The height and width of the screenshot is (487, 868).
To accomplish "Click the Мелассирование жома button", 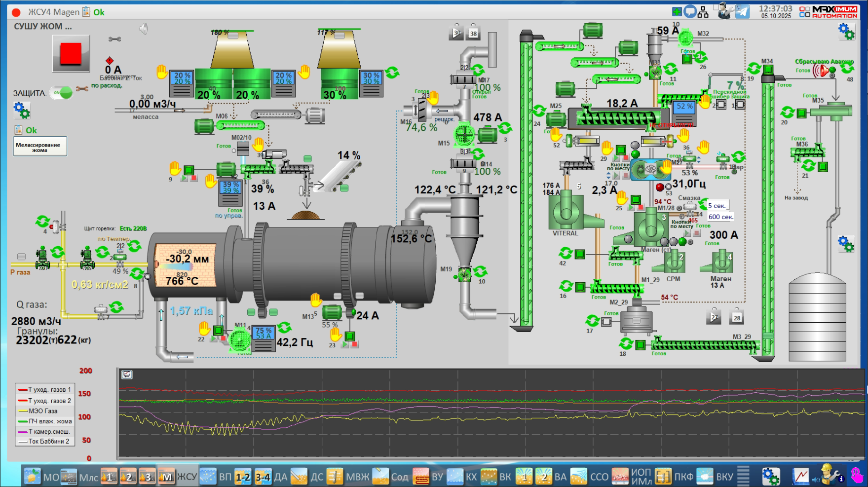I will [x=39, y=147].
